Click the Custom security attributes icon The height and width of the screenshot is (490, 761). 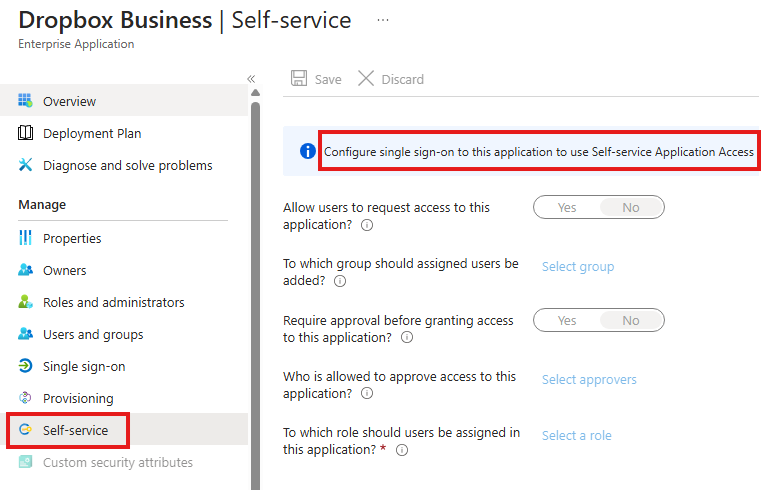tap(25, 461)
